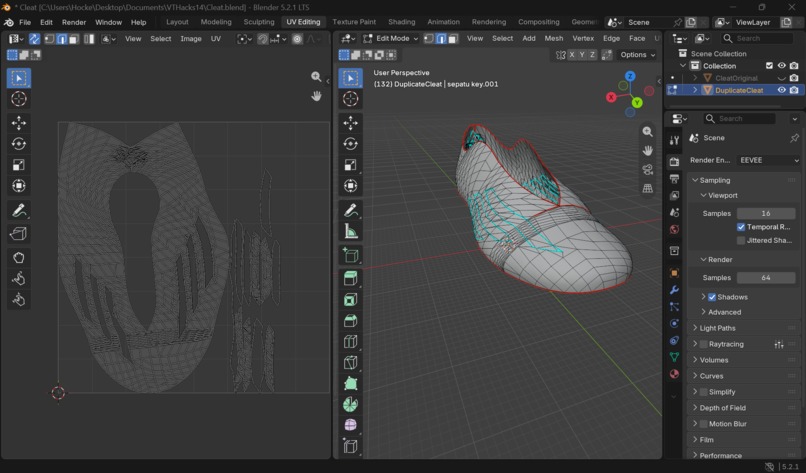
Task: Switch to the Texture Paint workspace tab
Action: click(354, 22)
